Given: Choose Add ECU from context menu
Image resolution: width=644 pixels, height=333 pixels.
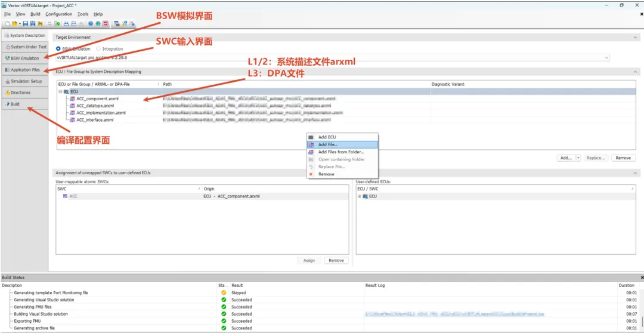Looking at the screenshot, I should pos(342,137).
